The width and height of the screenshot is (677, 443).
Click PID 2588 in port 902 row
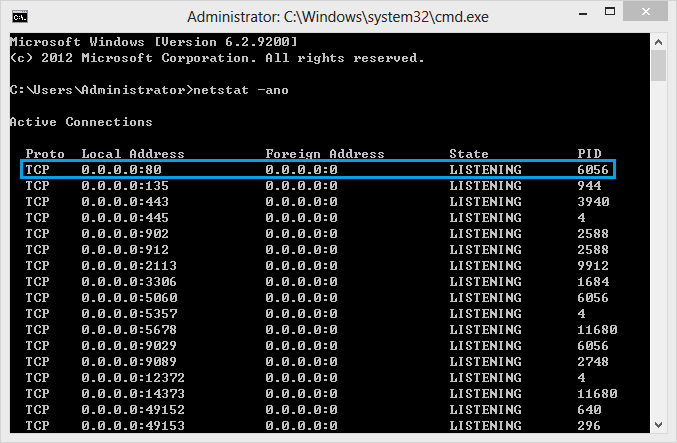593,234
